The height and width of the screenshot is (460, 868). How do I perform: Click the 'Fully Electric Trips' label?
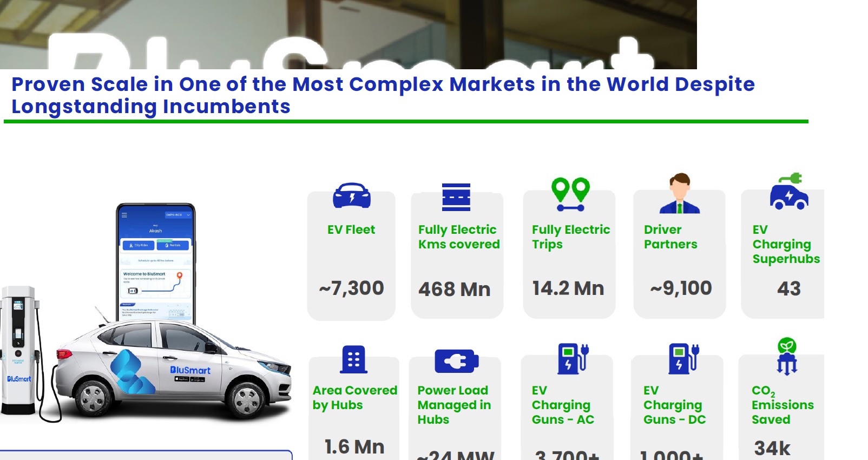pyautogui.click(x=571, y=237)
